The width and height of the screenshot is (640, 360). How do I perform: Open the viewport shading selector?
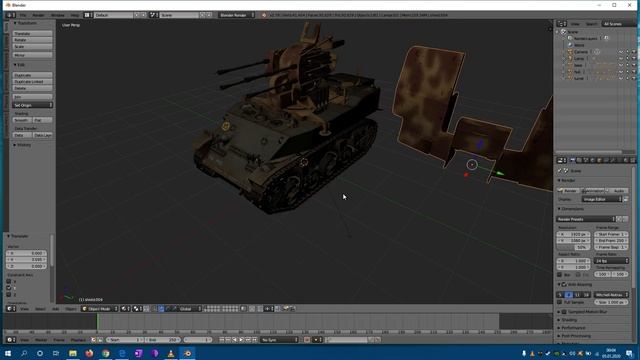pos(124,309)
